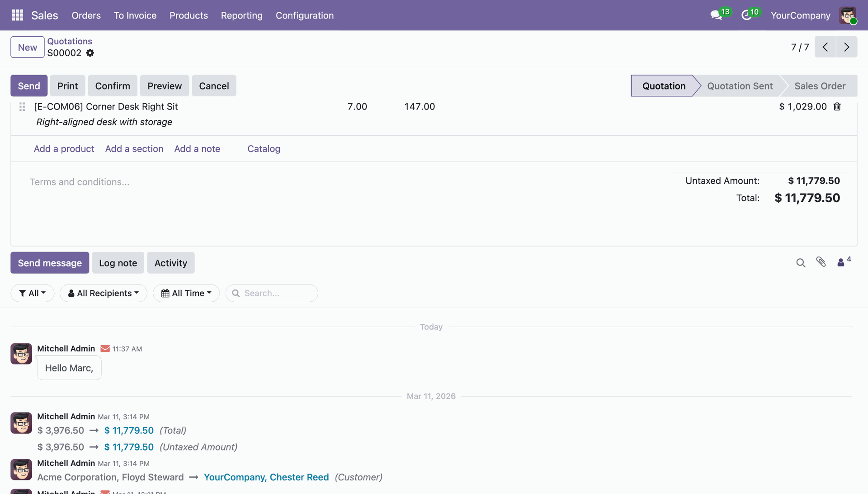Open the All Time date dropdown
The height and width of the screenshot is (494, 868).
pyautogui.click(x=186, y=293)
